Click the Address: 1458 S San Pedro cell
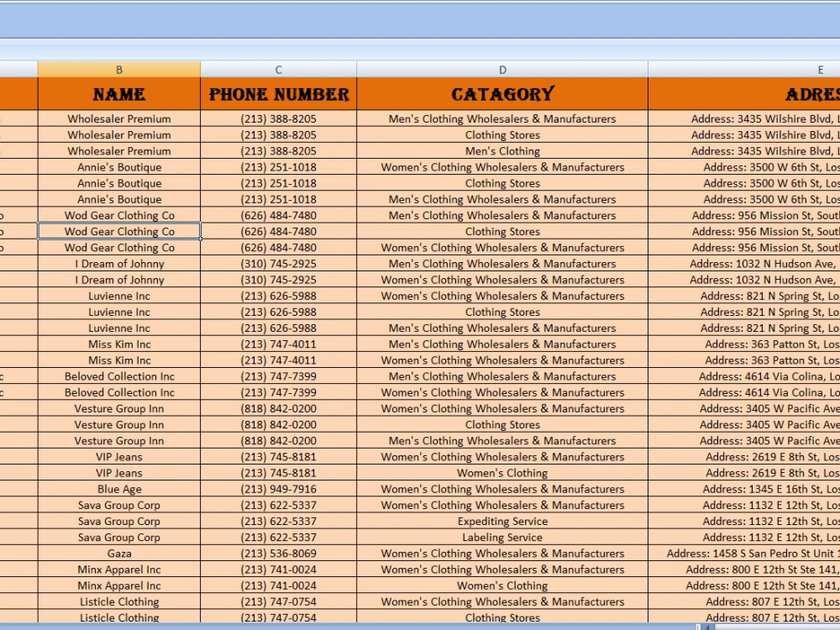Screen dimensions: 840x630 (x=744, y=554)
